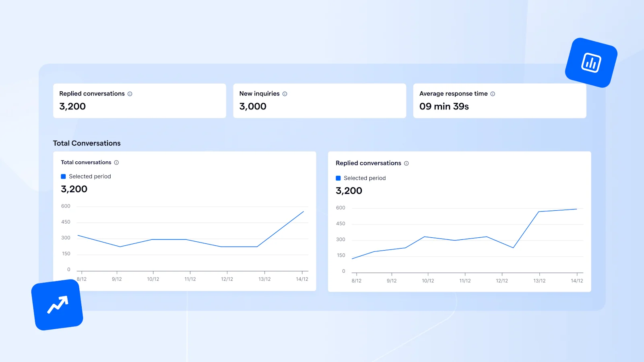644x362 pixels.
Task: Click the New inquiries card
Action: (x=320, y=101)
